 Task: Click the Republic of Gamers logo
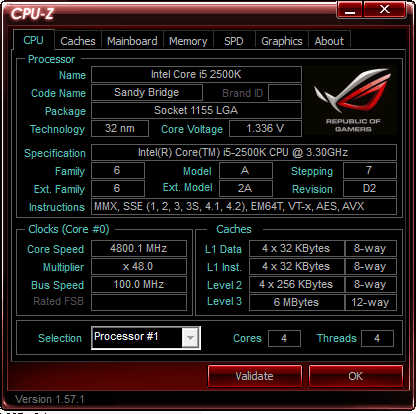pos(351,100)
